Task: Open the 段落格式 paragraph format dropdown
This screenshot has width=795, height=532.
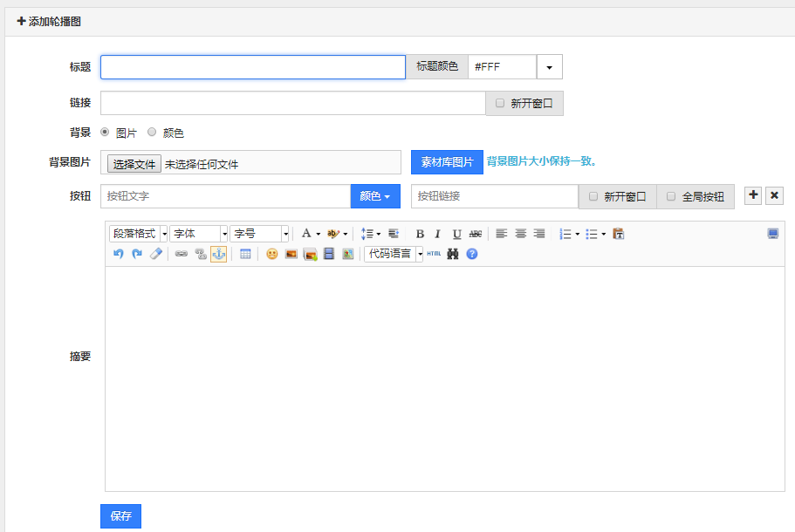Action: [x=139, y=234]
